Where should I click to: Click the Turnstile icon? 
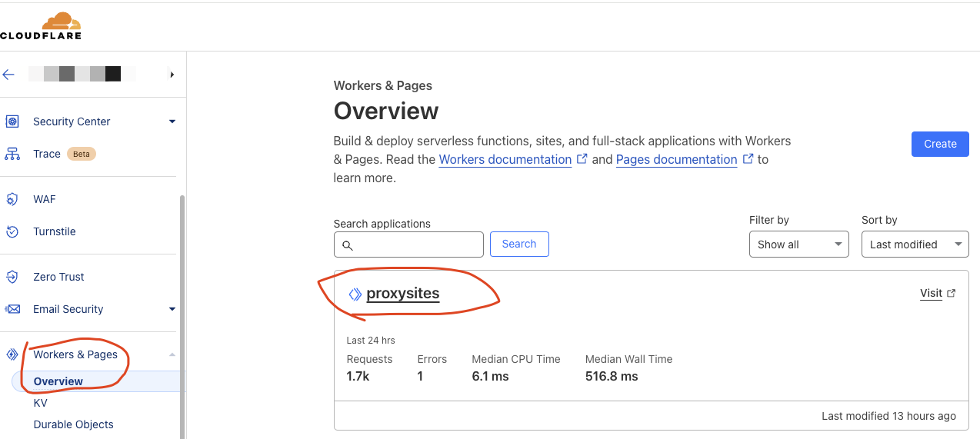[12, 231]
